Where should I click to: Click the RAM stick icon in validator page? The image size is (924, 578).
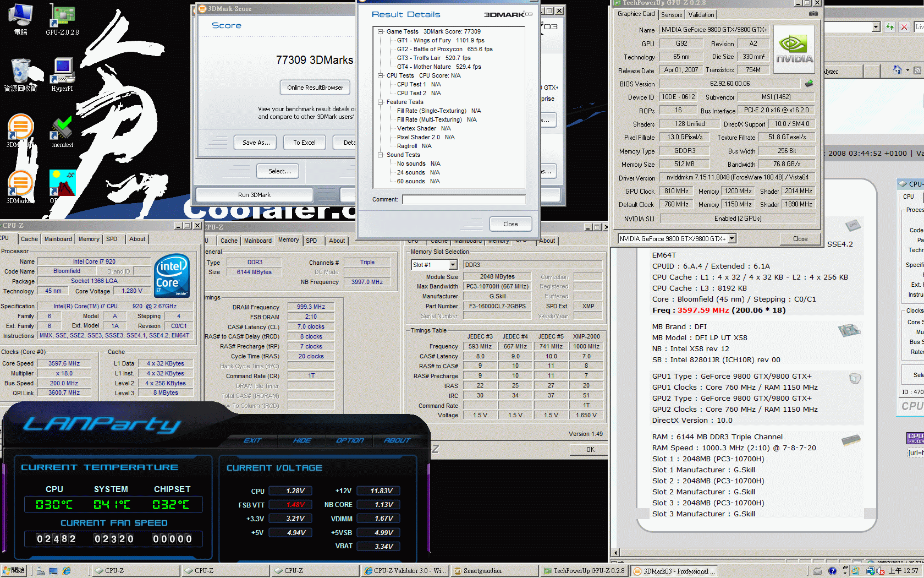click(851, 440)
